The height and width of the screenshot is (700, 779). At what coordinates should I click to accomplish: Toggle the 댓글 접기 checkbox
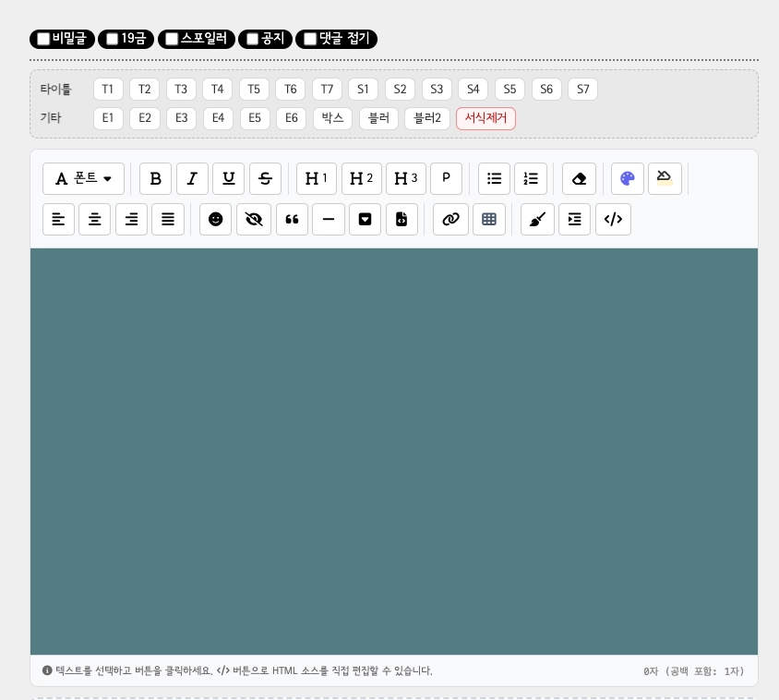(x=310, y=39)
